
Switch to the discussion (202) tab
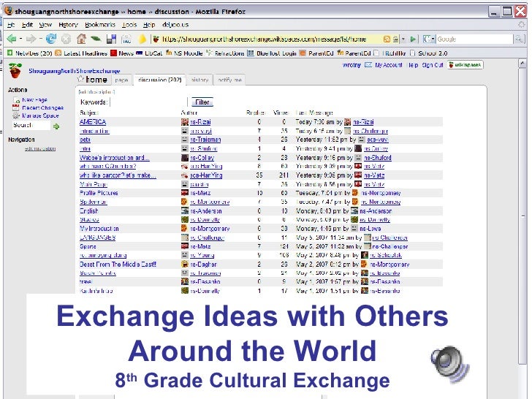coord(159,80)
